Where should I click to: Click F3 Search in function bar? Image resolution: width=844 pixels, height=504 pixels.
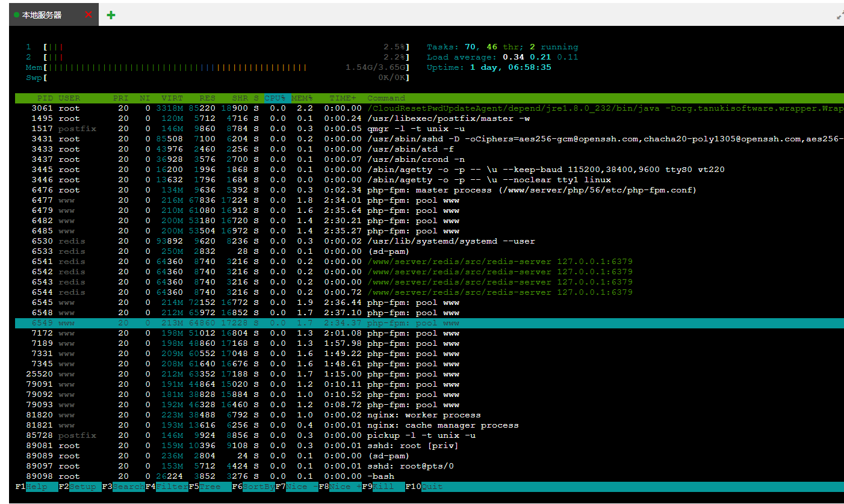pyautogui.click(x=123, y=487)
